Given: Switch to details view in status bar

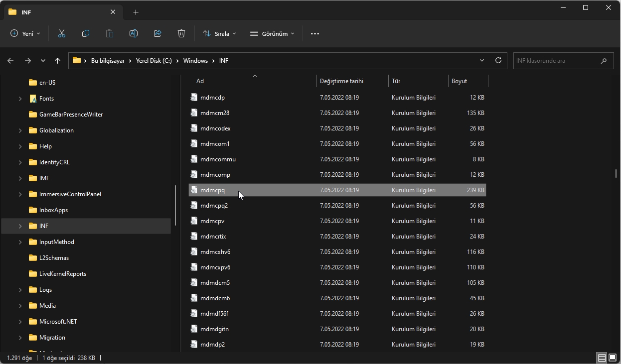Looking at the screenshot, I should (602, 358).
